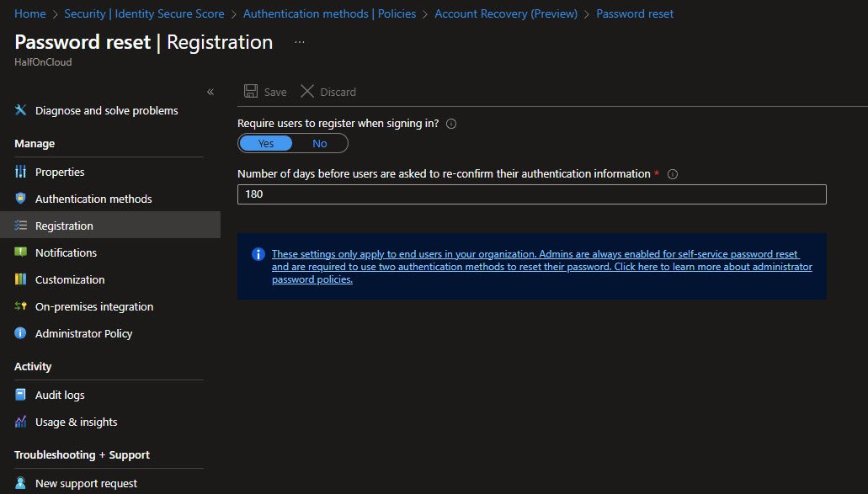Image resolution: width=868 pixels, height=494 pixels.
Task: Open New support request in sidebar
Action: pyautogui.click(x=86, y=483)
